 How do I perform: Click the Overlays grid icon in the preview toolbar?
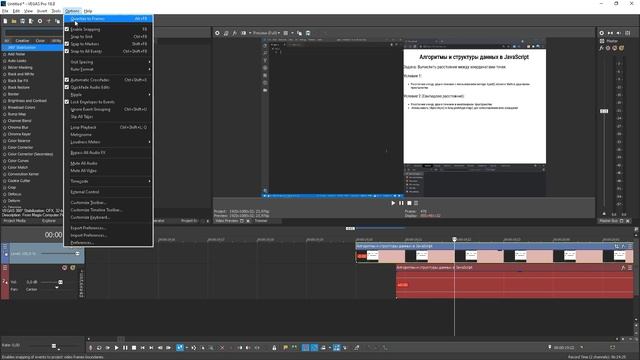[x=286, y=33]
